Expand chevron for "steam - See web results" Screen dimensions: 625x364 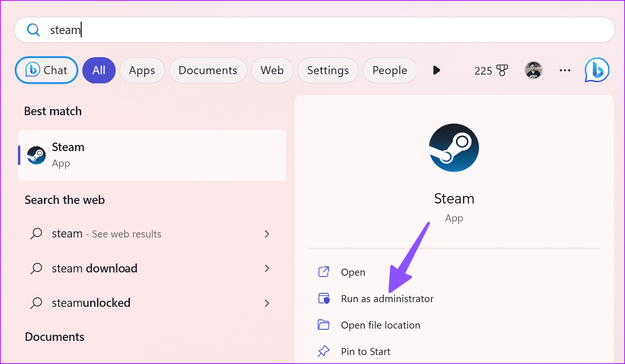[267, 234]
